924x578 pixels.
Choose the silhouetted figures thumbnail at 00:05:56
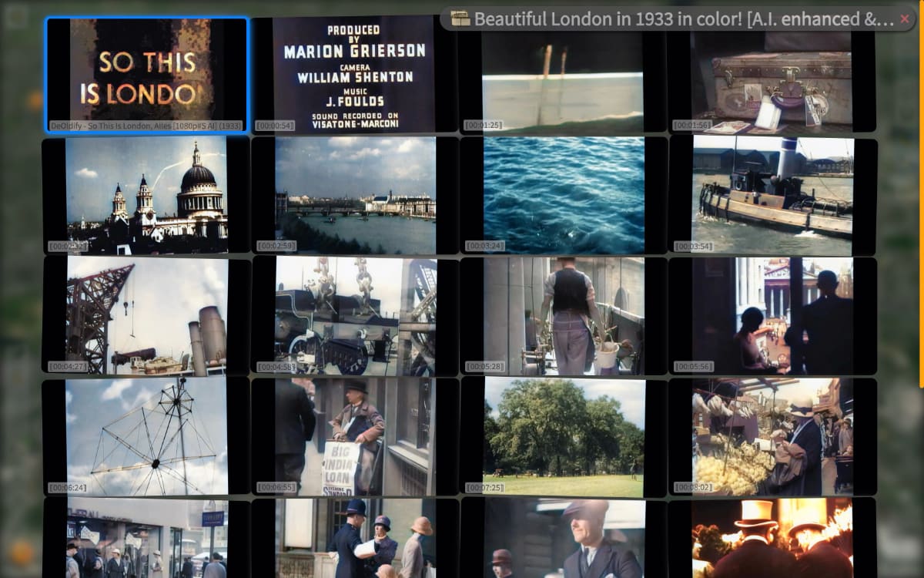click(773, 315)
